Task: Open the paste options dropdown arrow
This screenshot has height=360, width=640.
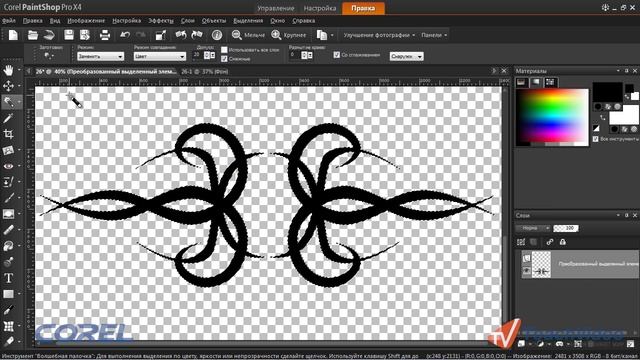Action: click(332, 36)
